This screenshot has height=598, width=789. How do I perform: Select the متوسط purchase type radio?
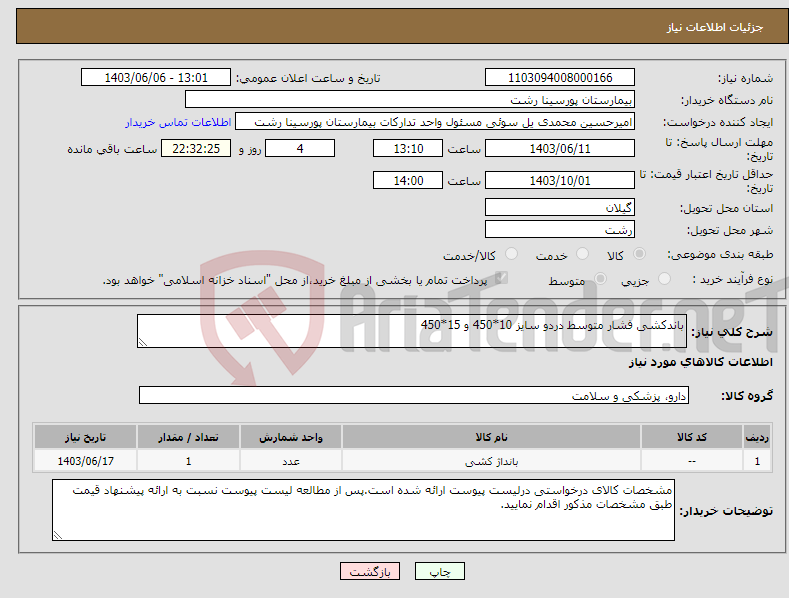(x=600, y=278)
